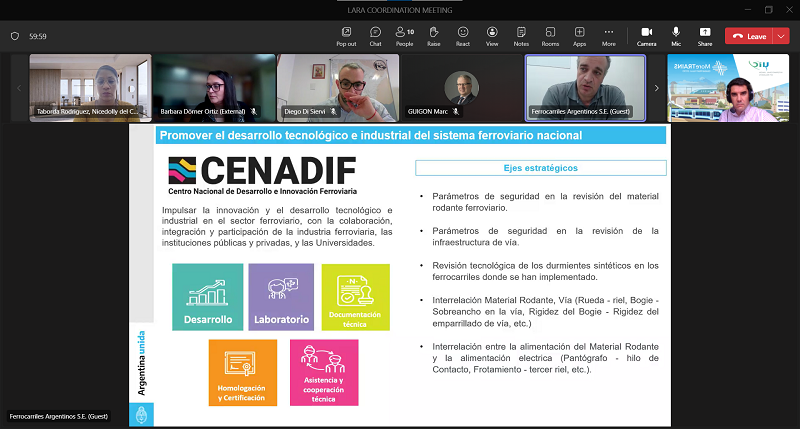The height and width of the screenshot is (429, 800).
Task: Click the paragraph starting Impulsar la innovación
Action: (277, 226)
